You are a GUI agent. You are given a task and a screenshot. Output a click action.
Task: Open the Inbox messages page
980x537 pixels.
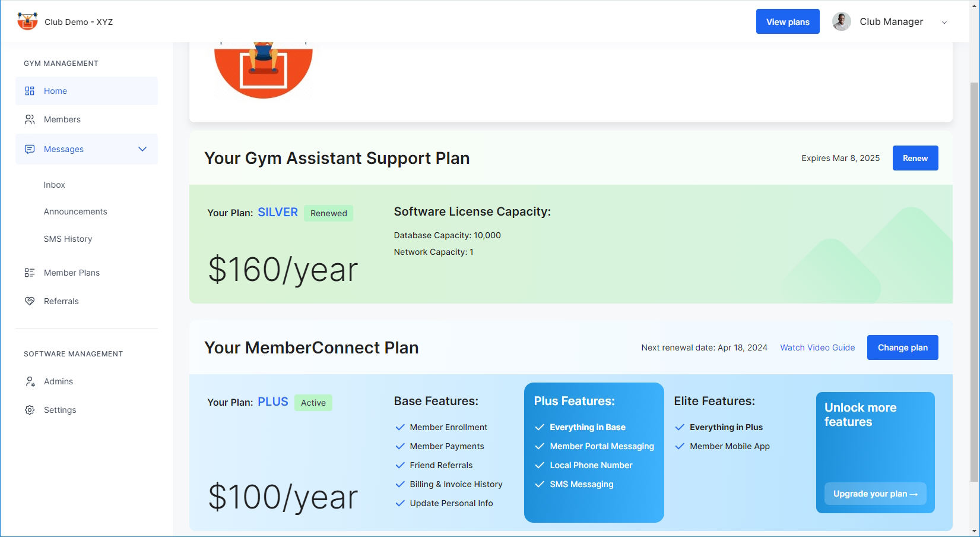[54, 185]
